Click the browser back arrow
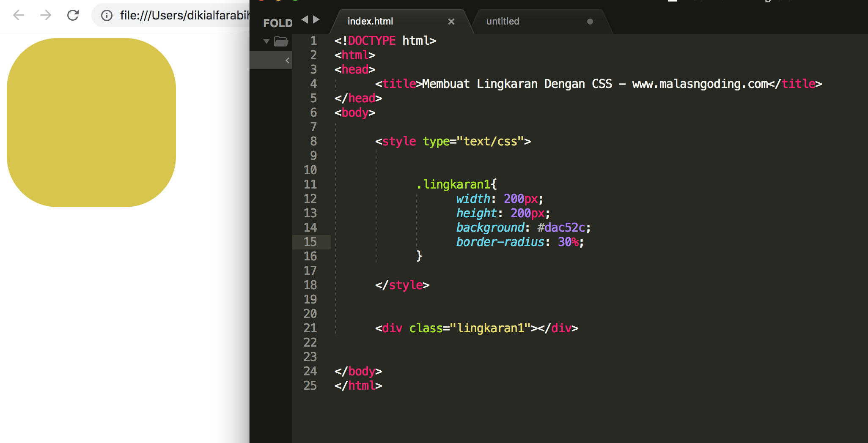 19,16
